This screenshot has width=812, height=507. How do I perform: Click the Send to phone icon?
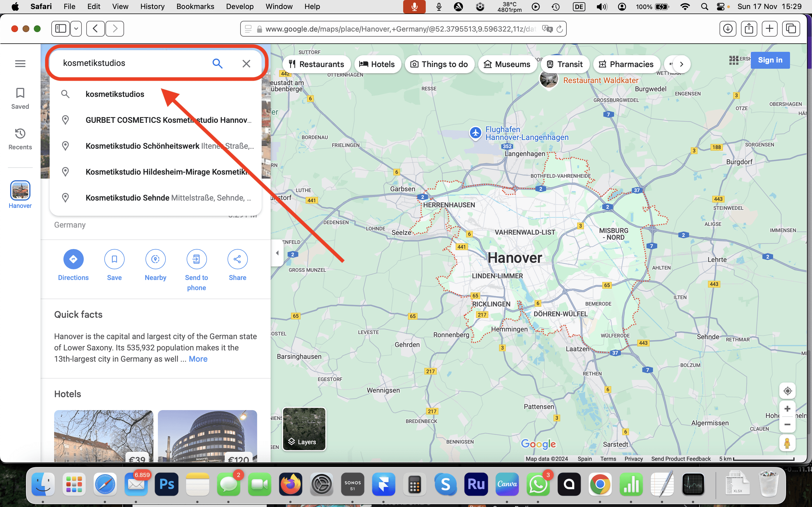point(196,259)
